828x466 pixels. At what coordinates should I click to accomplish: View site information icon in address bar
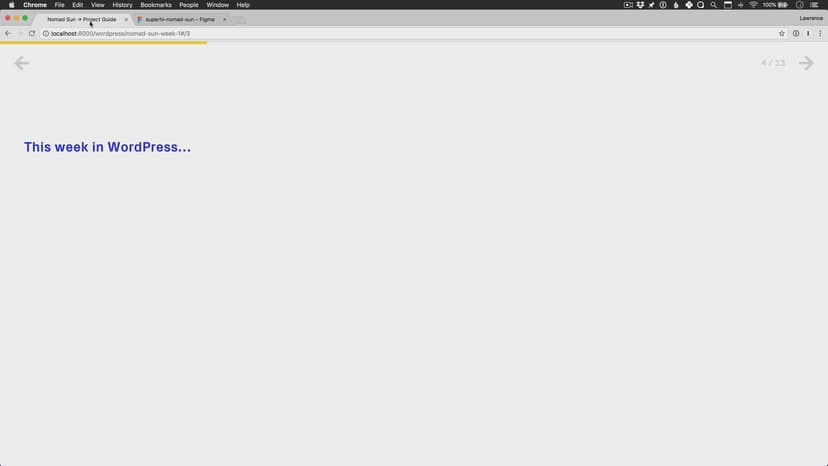[x=45, y=33]
